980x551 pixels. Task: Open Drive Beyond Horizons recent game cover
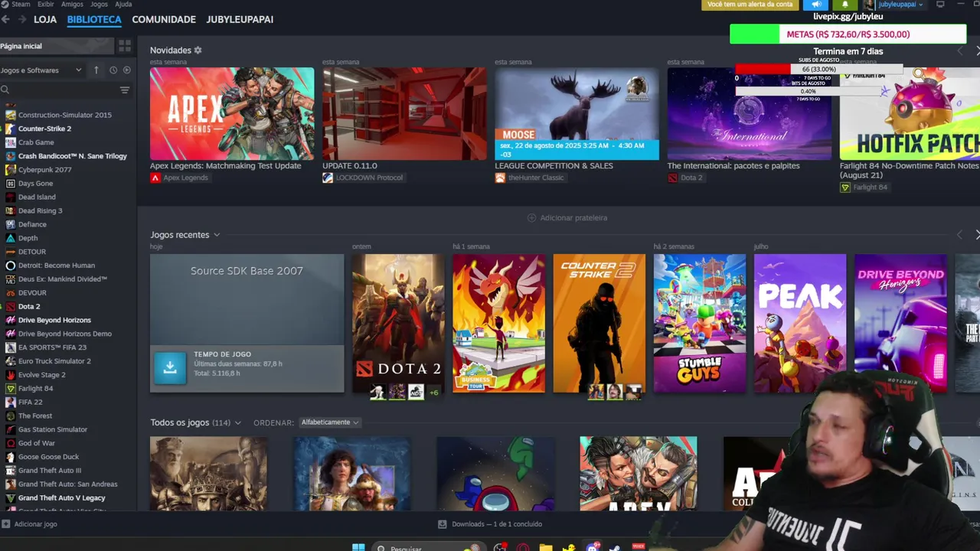pos(900,323)
